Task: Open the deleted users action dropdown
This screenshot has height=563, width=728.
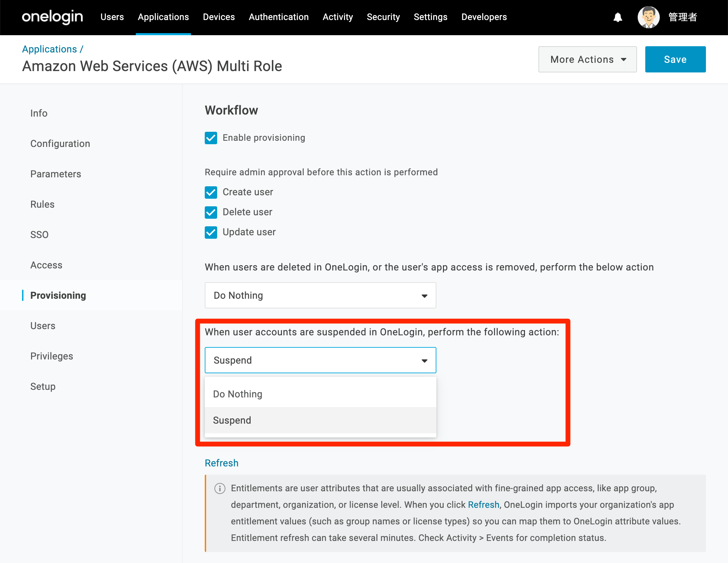Action: tap(320, 295)
